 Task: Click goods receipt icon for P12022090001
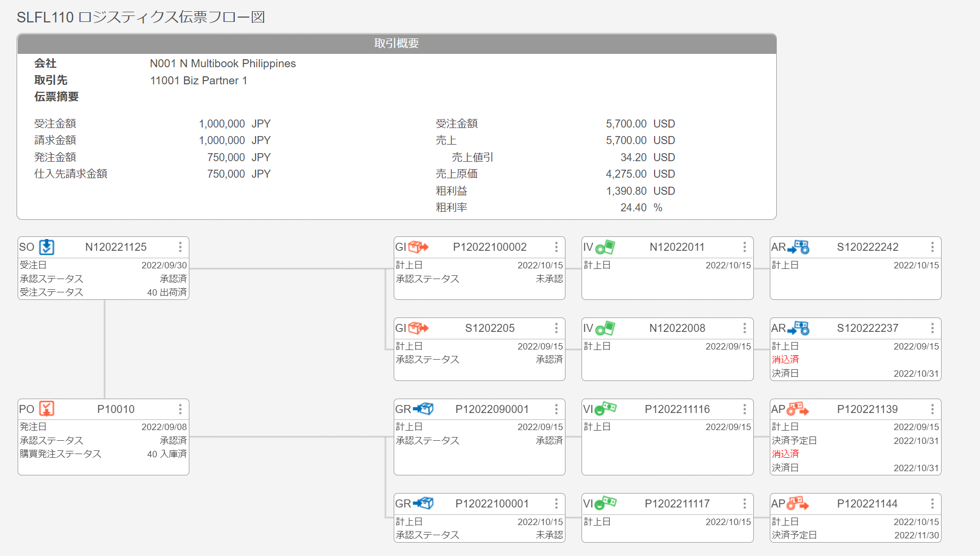pos(423,409)
